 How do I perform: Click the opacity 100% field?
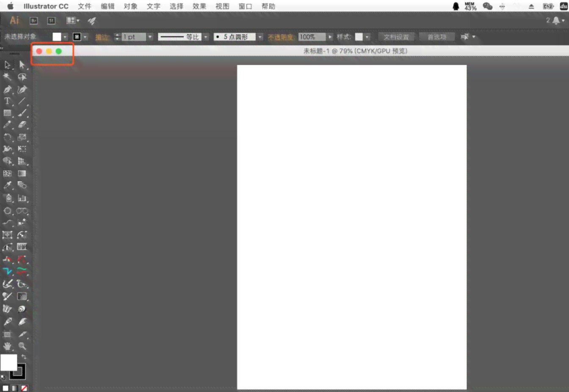(312, 37)
